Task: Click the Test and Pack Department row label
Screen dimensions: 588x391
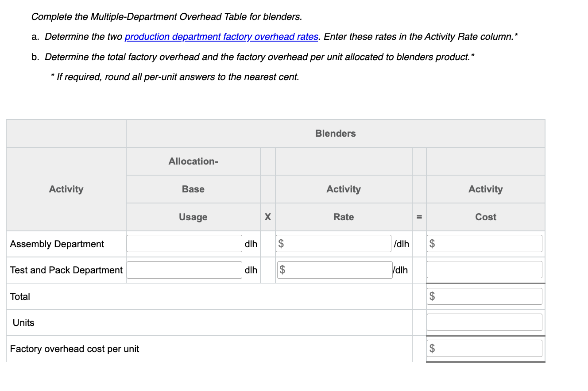Action: point(66,270)
